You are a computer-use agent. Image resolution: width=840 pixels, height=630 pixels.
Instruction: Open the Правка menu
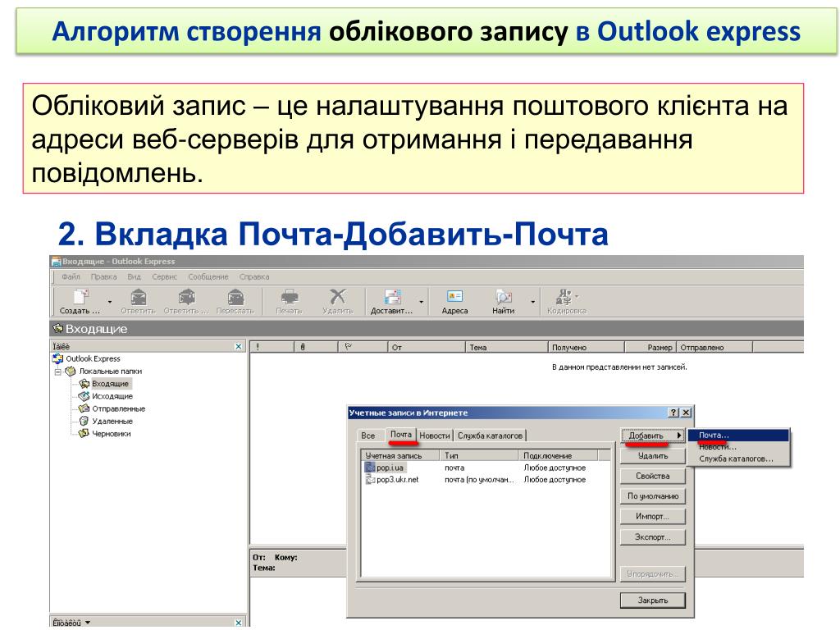(103, 277)
